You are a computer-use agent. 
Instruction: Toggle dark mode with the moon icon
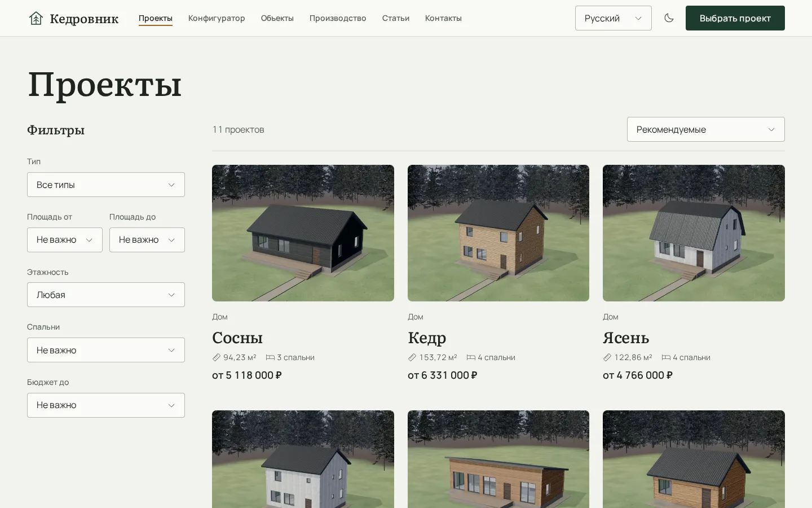coord(669,18)
